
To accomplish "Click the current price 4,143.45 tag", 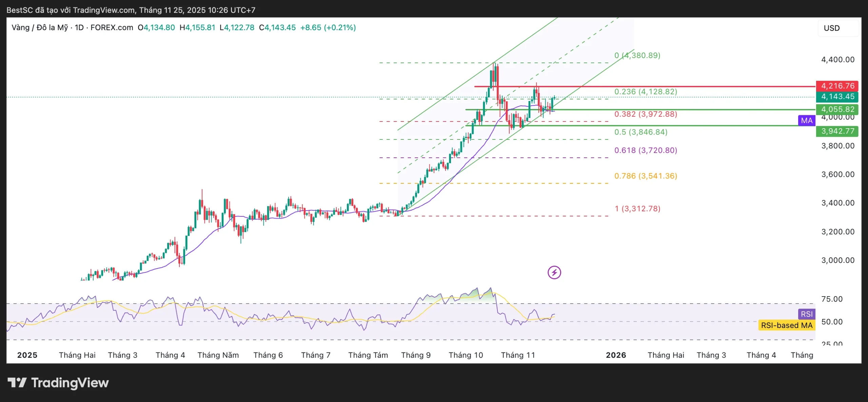I will pyautogui.click(x=837, y=97).
